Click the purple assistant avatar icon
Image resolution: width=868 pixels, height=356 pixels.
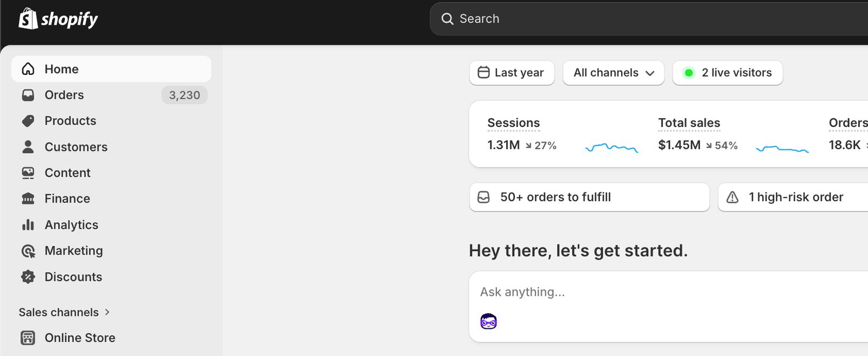point(488,322)
